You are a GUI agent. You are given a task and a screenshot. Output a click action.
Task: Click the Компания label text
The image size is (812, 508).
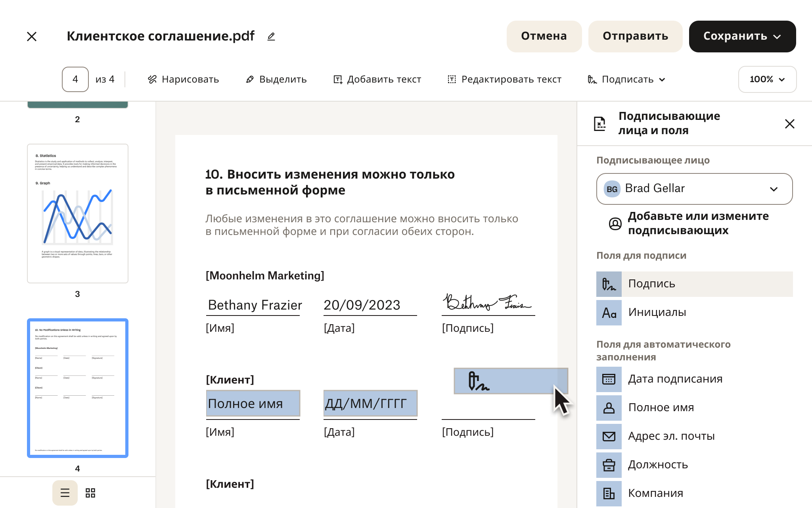click(x=655, y=493)
